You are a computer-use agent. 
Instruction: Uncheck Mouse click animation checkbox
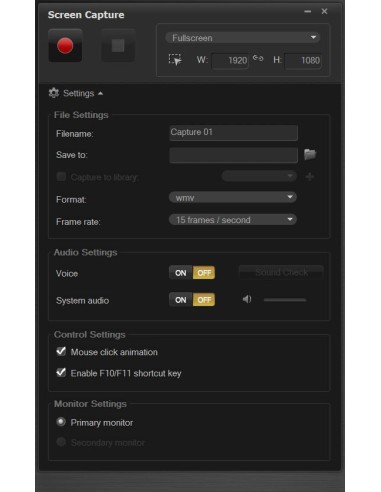61,351
